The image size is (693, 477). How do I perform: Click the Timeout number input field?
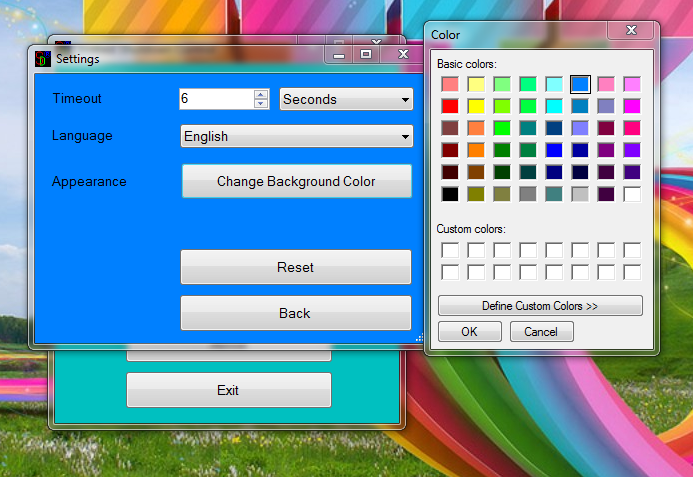click(x=216, y=99)
